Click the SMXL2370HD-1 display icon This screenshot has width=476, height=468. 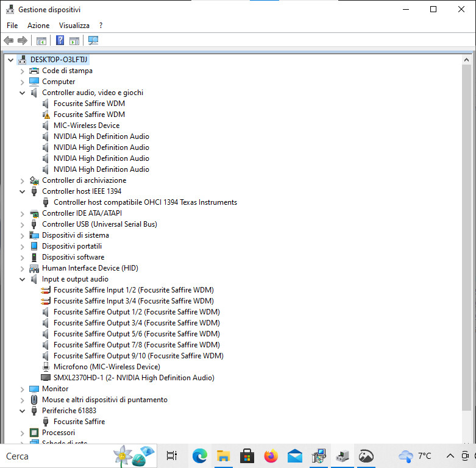pos(46,378)
